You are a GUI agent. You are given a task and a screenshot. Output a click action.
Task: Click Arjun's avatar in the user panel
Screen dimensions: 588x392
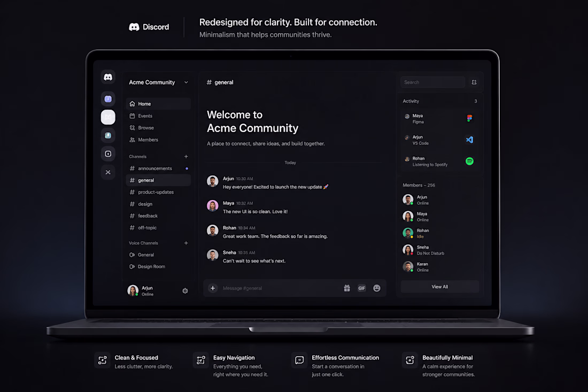(x=133, y=290)
